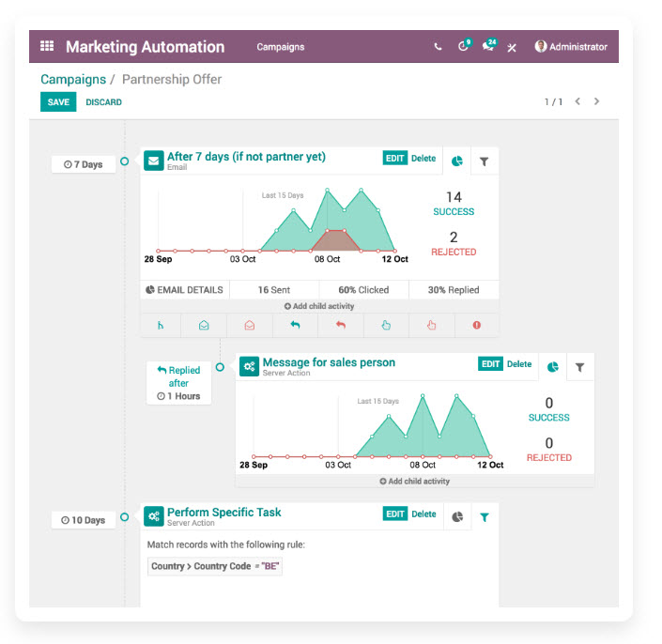Go to Campaigns breadcrumb link

72,80
